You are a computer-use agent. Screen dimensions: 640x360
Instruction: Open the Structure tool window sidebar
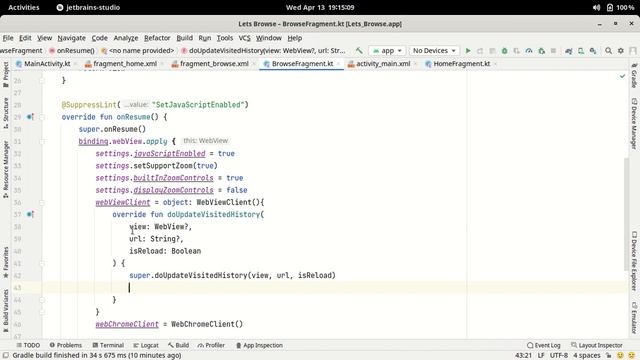pos(6,113)
